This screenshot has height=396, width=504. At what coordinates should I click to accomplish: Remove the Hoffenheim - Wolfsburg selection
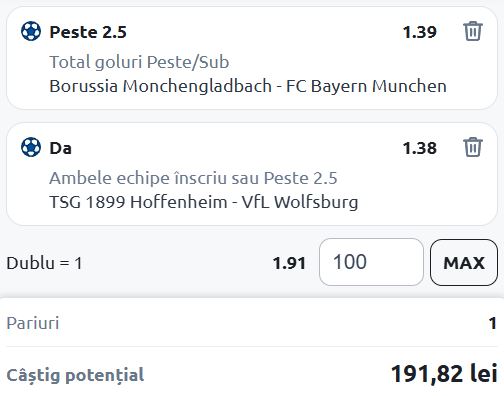pos(473,147)
